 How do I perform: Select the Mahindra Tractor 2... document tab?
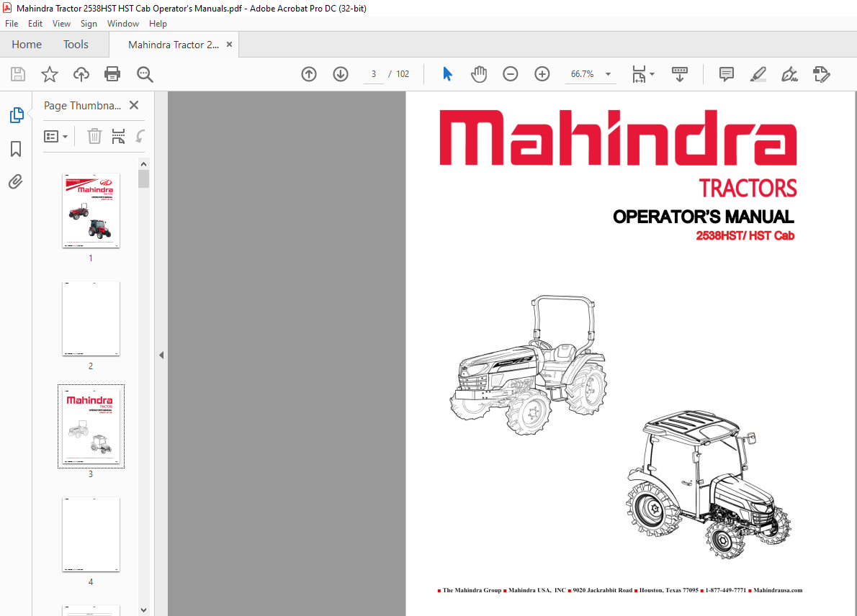pyautogui.click(x=174, y=45)
